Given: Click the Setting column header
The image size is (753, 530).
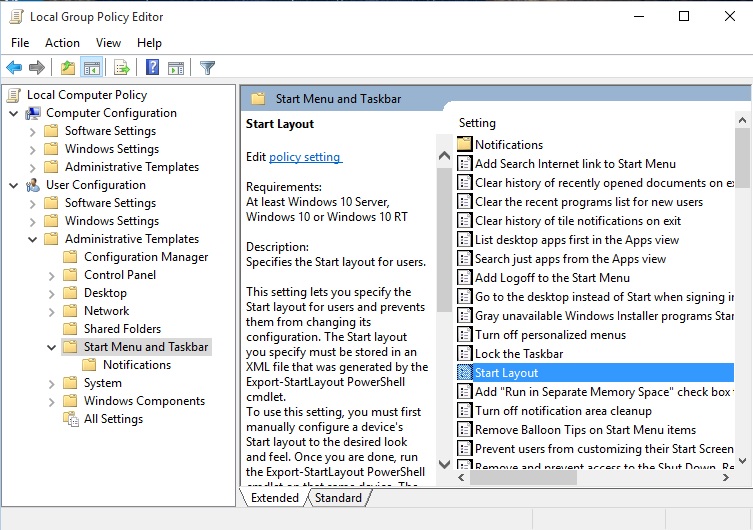Looking at the screenshot, I should [477, 123].
